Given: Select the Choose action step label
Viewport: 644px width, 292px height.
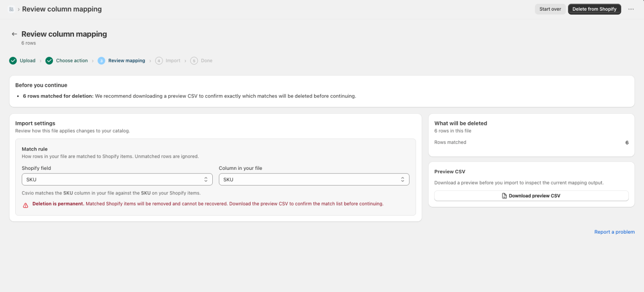Looking at the screenshot, I should (72, 60).
